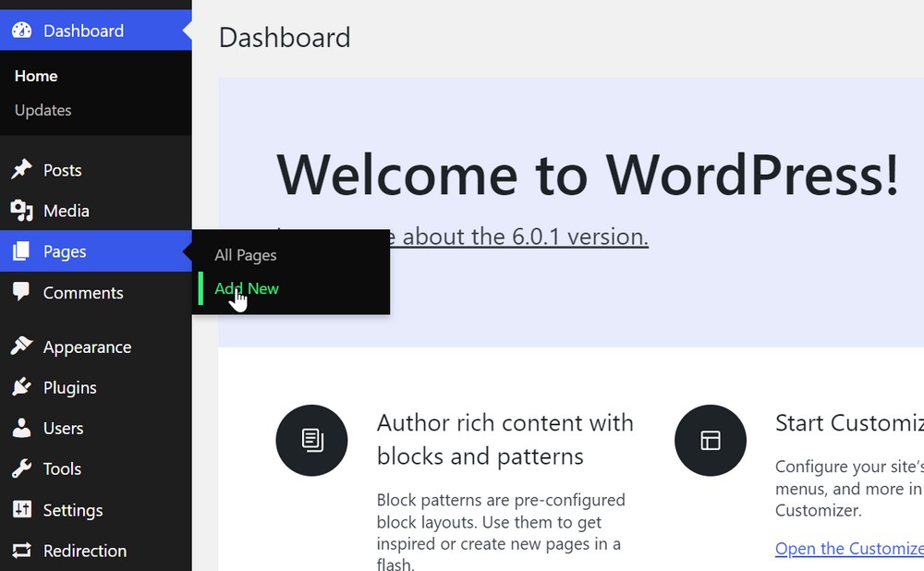Open the Redirection menu
924x571 pixels.
coord(95,551)
